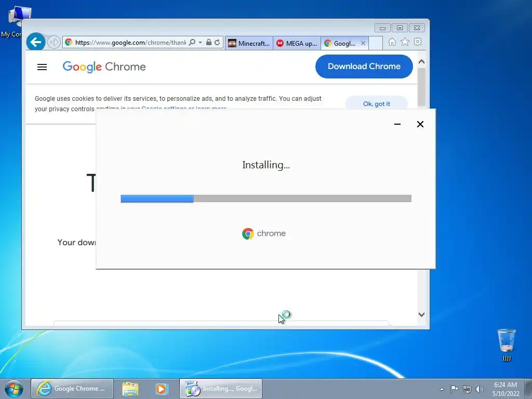Minimize the Internet Explorer window
The width and height of the screenshot is (532, 399).
(x=382, y=28)
